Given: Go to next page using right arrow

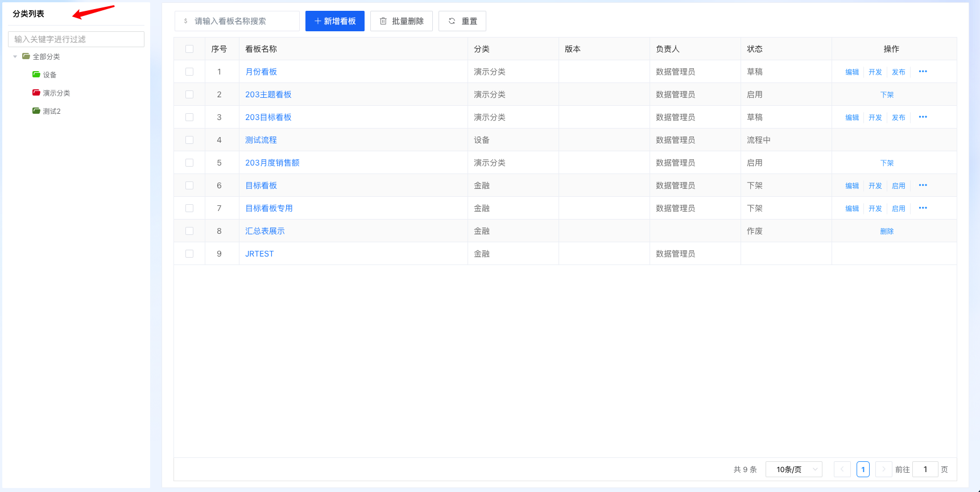Looking at the screenshot, I should (883, 469).
